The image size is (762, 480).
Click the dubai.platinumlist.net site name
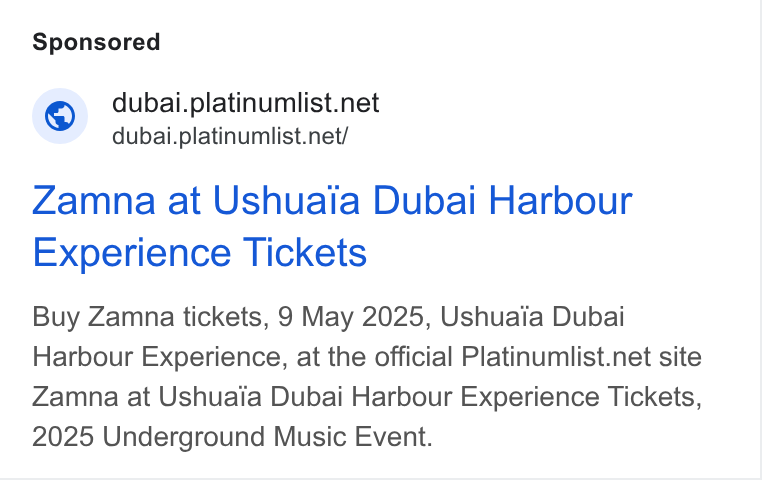click(x=245, y=103)
